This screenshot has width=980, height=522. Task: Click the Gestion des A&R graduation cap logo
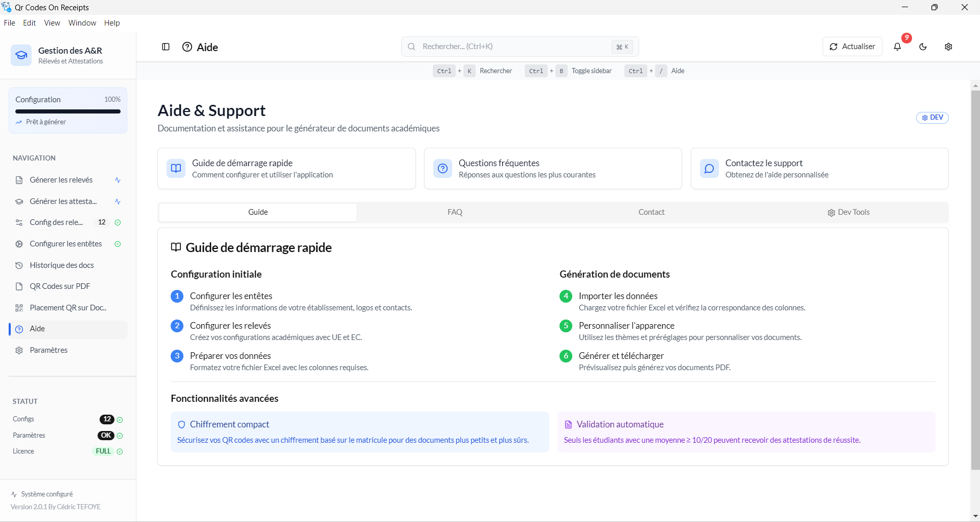click(x=21, y=55)
